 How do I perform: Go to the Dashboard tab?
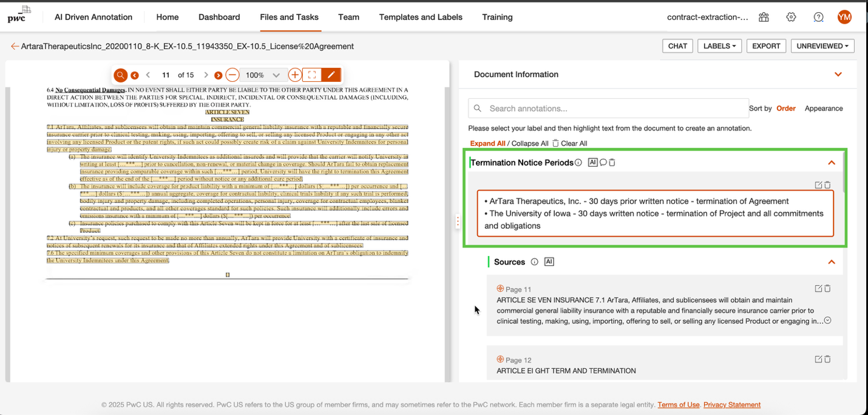coord(219,17)
